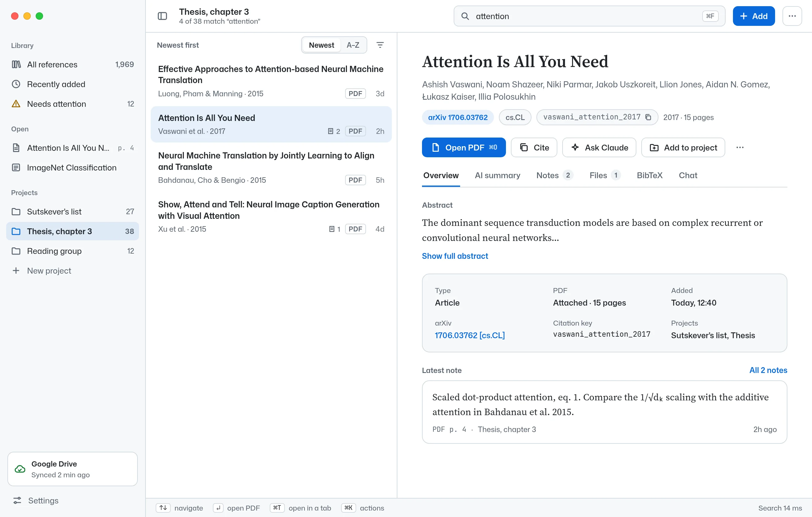Open the ImageNet Classification open document
812x517 pixels.
tap(73, 168)
